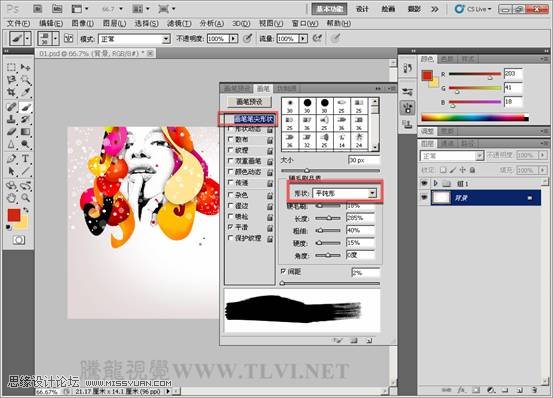Viewport: 553px width, 398px height.
Task: Select the Crop tool
Action: pos(11,92)
